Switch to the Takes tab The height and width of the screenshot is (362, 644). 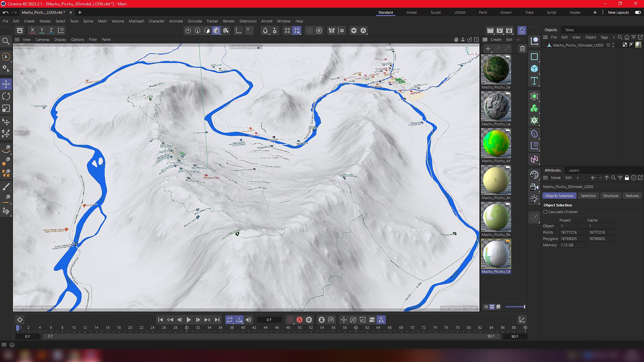tap(569, 30)
